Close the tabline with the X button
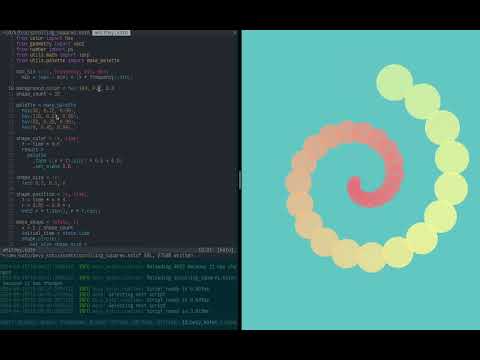Image resolution: width=480 pixels, height=360 pixels. click(x=235, y=33)
